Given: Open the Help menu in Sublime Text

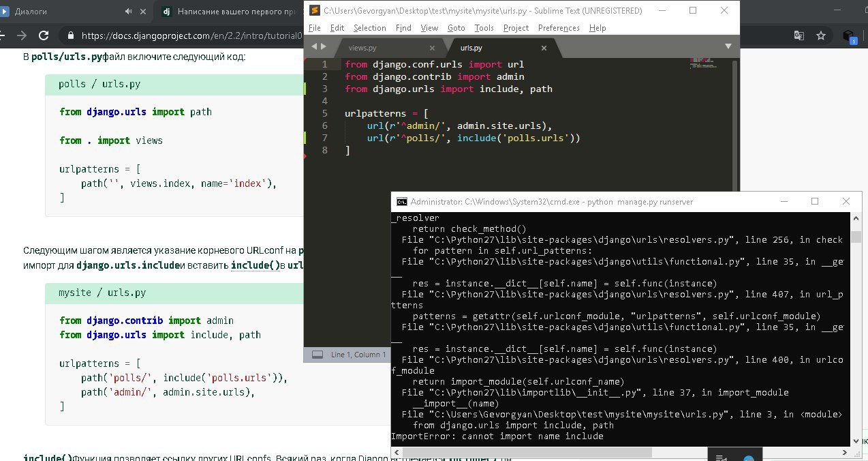Looking at the screenshot, I should pyautogui.click(x=598, y=28).
